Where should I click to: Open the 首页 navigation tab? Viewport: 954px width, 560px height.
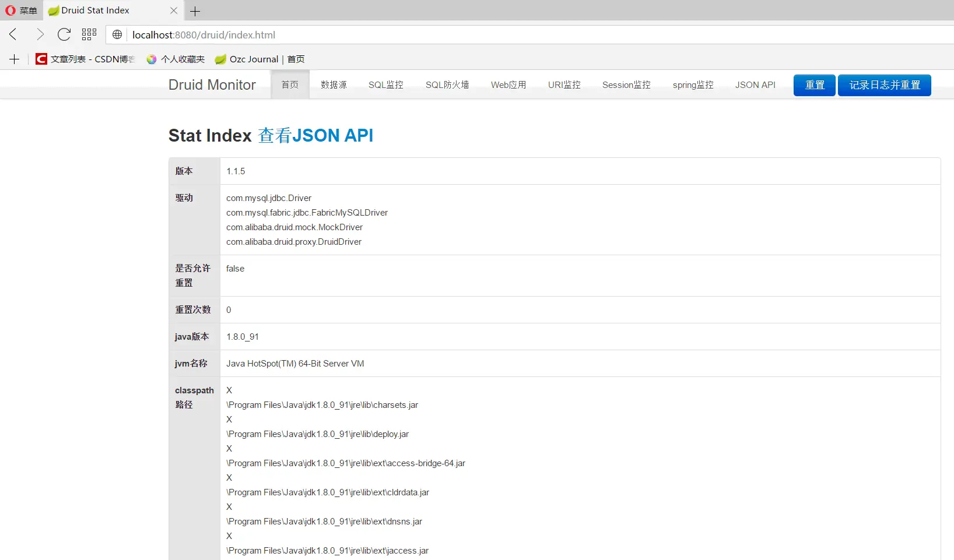click(290, 84)
